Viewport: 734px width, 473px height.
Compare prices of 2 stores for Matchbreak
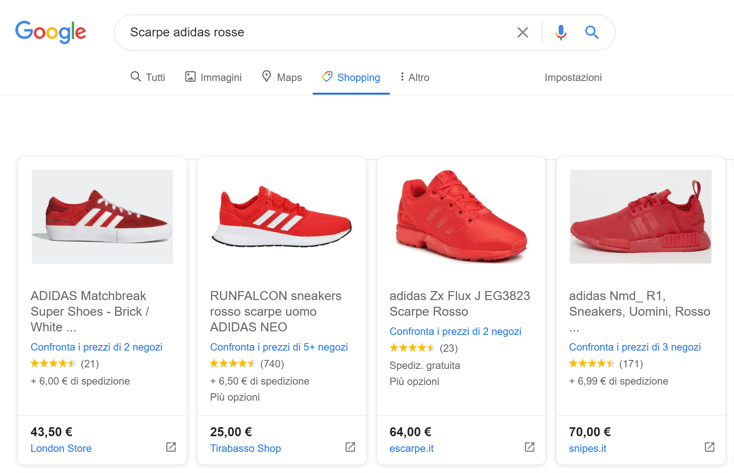[96, 347]
